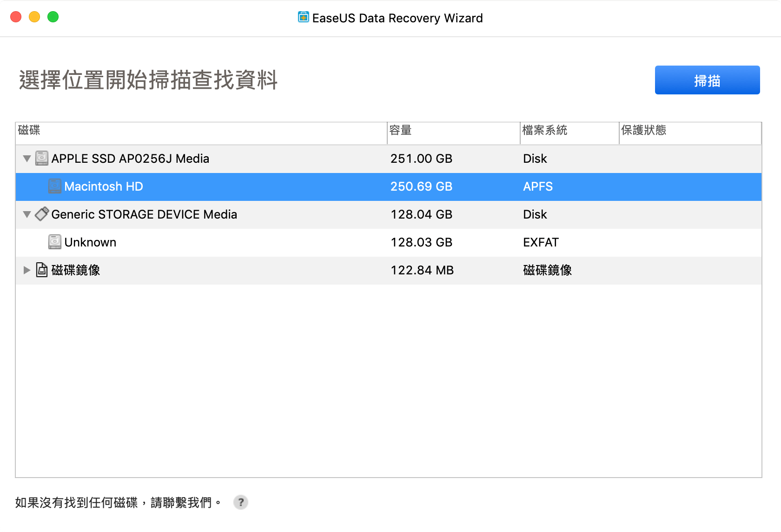Click the yellow minimize window button
This screenshot has width=781, height=532.
click(34, 17)
